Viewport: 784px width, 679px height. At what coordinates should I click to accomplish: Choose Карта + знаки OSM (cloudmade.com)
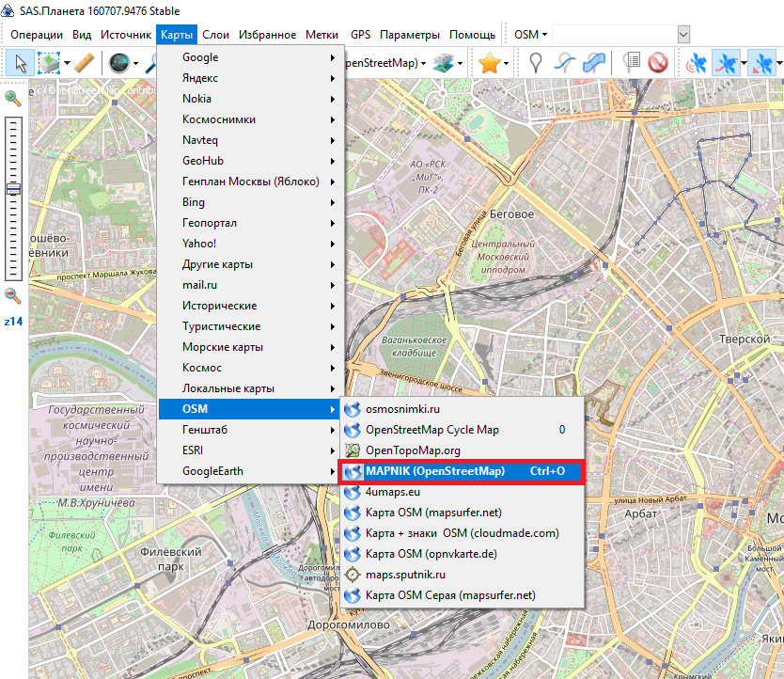pyautogui.click(x=462, y=533)
